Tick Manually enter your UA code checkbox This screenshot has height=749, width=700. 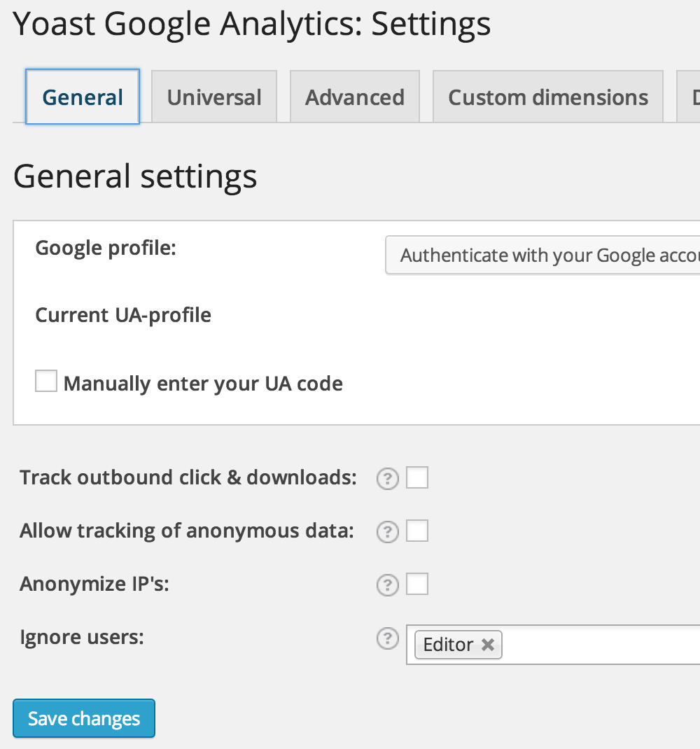pyautogui.click(x=46, y=381)
